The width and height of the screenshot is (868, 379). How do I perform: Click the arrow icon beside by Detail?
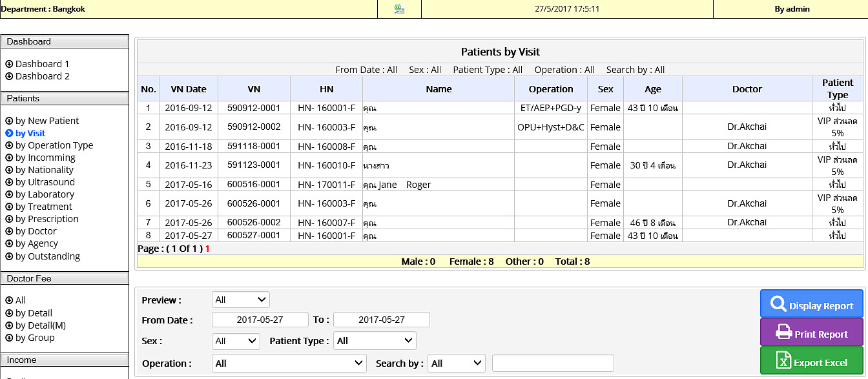(9, 313)
